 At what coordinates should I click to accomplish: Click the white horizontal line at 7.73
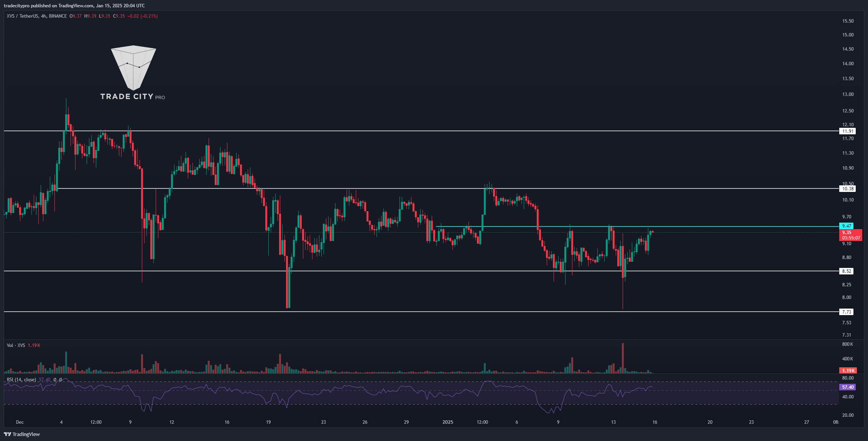point(422,312)
